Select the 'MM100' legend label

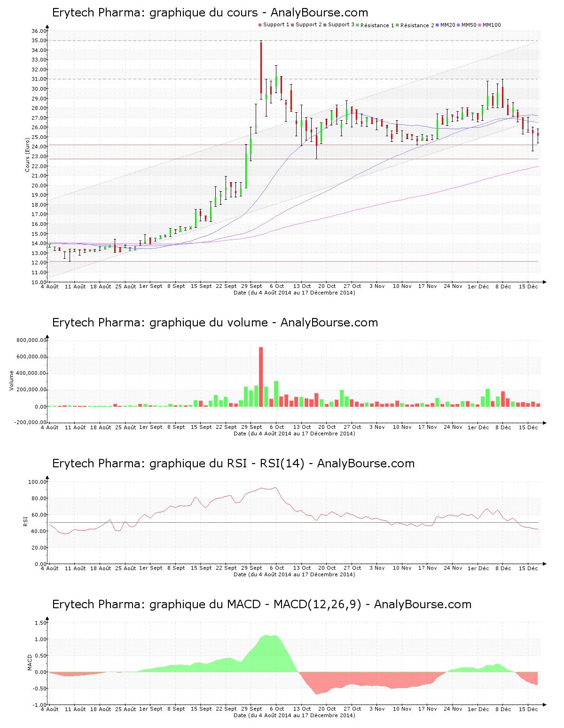tap(492, 24)
